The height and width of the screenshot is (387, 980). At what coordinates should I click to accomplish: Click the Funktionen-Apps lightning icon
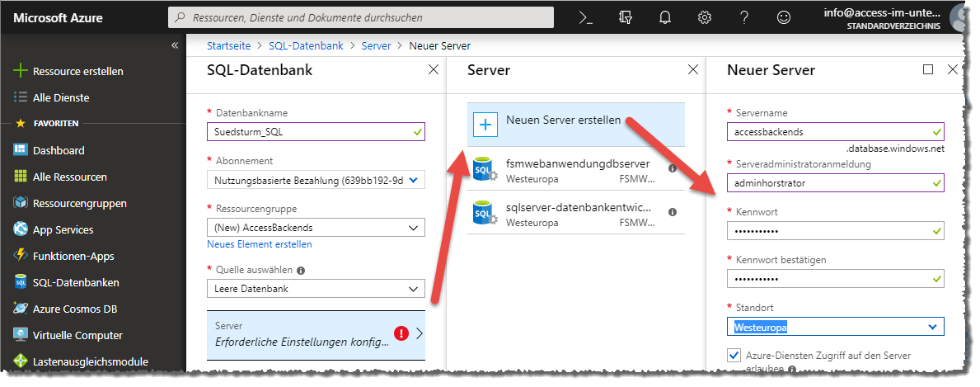(21, 256)
